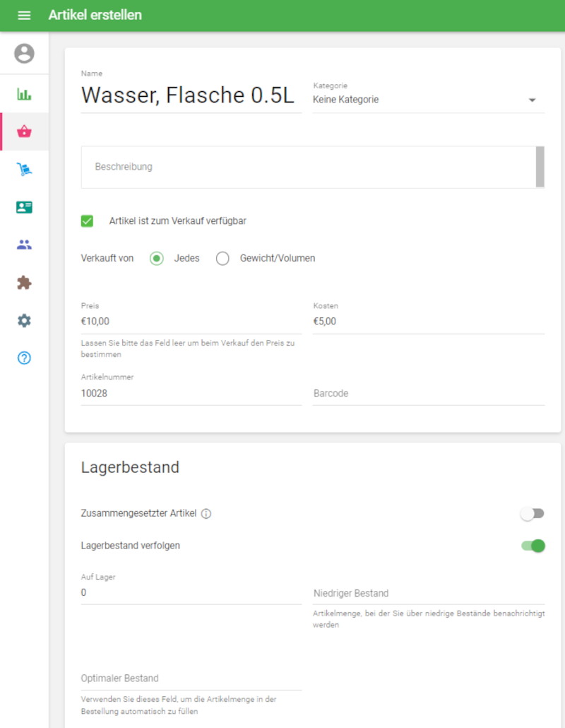Click the Barcode input field

tap(428, 394)
